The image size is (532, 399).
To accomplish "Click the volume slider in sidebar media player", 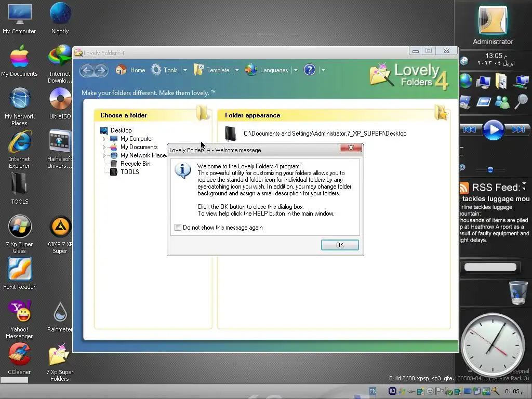I will coord(490,169).
